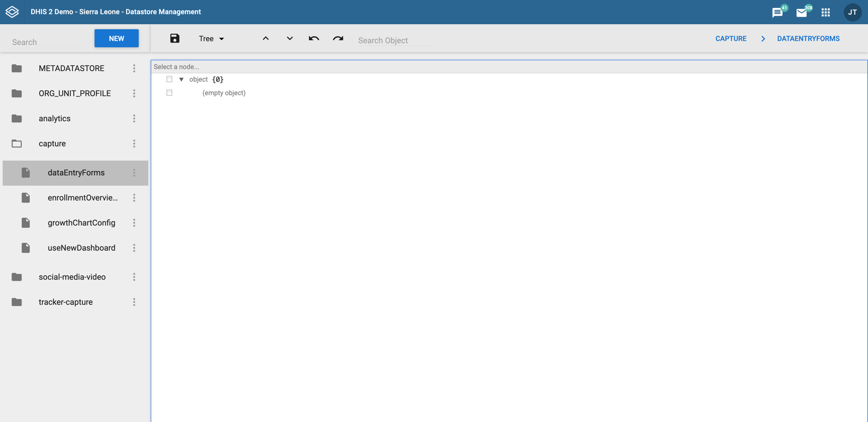
Task: Go to next search result arrow
Action: [x=290, y=38]
